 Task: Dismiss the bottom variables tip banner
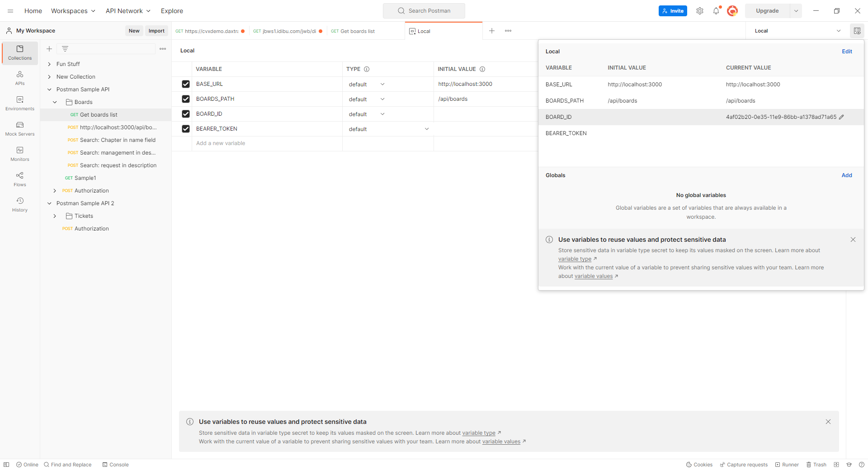(828, 422)
